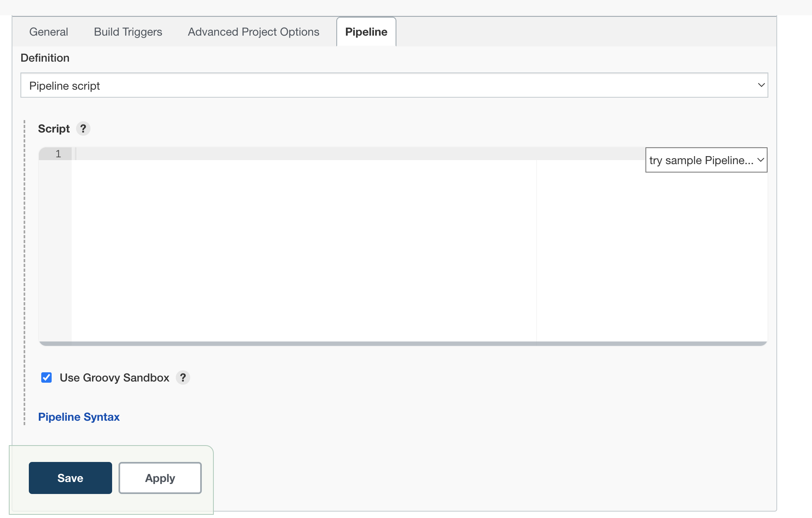
Task: Switch to the Build Triggers tab
Action: point(128,32)
